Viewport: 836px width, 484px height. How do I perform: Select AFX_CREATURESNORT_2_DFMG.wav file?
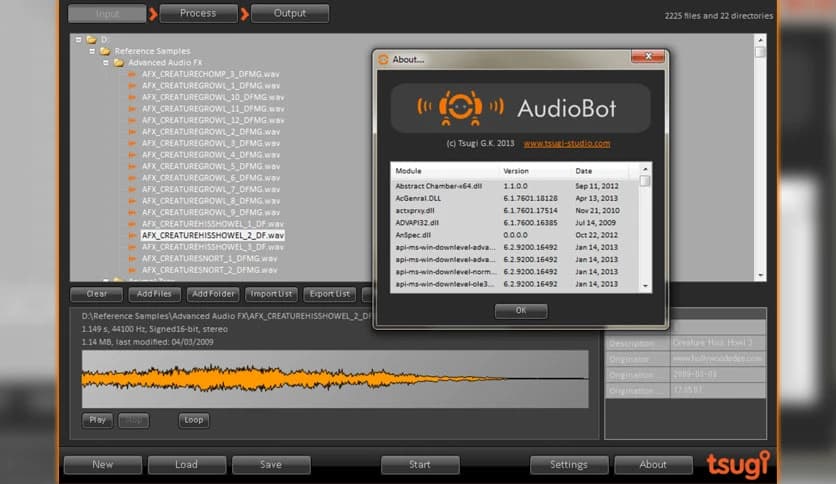[x=210, y=270]
